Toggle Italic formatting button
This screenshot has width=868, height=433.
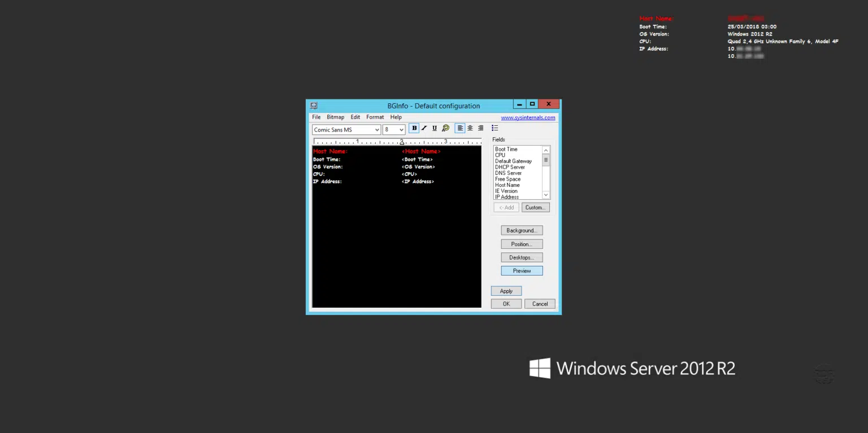pyautogui.click(x=424, y=128)
